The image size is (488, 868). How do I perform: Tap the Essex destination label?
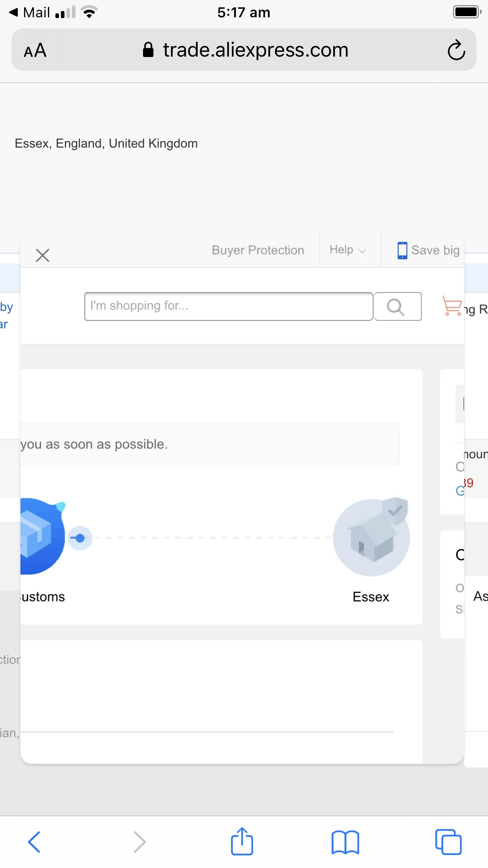click(371, 597)
